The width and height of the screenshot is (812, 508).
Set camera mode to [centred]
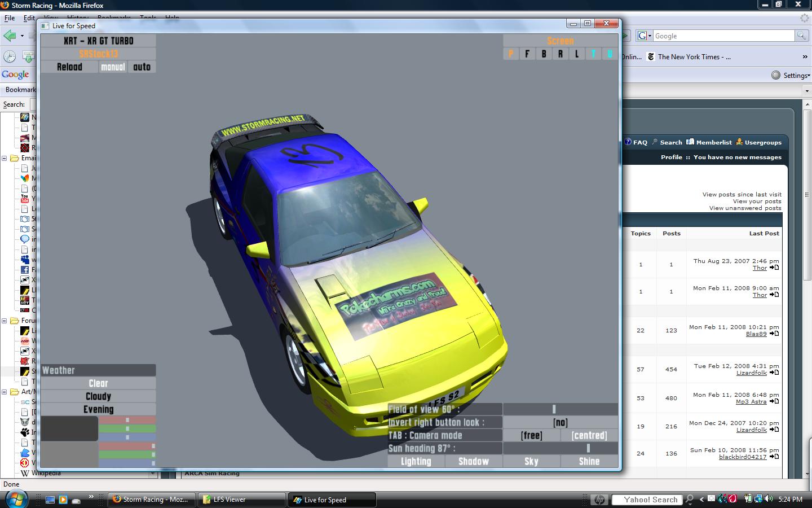point(589,435)
